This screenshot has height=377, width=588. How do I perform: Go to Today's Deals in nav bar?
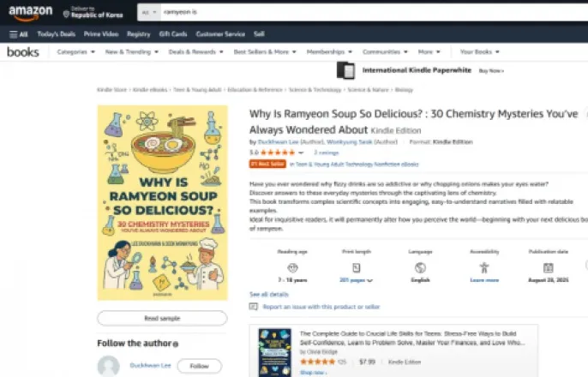click(x=57, y=34)
